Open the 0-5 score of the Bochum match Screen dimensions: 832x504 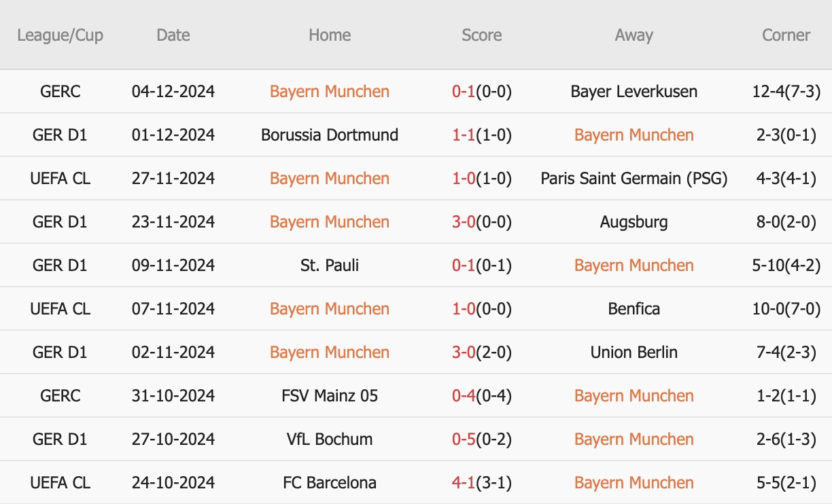coord(464,439)
